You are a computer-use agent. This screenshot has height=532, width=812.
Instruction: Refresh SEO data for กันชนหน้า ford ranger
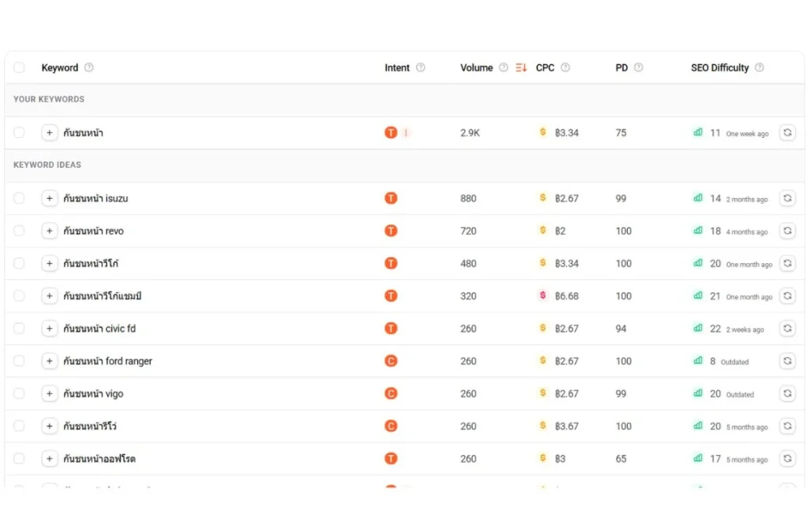[x=787, y=361]
